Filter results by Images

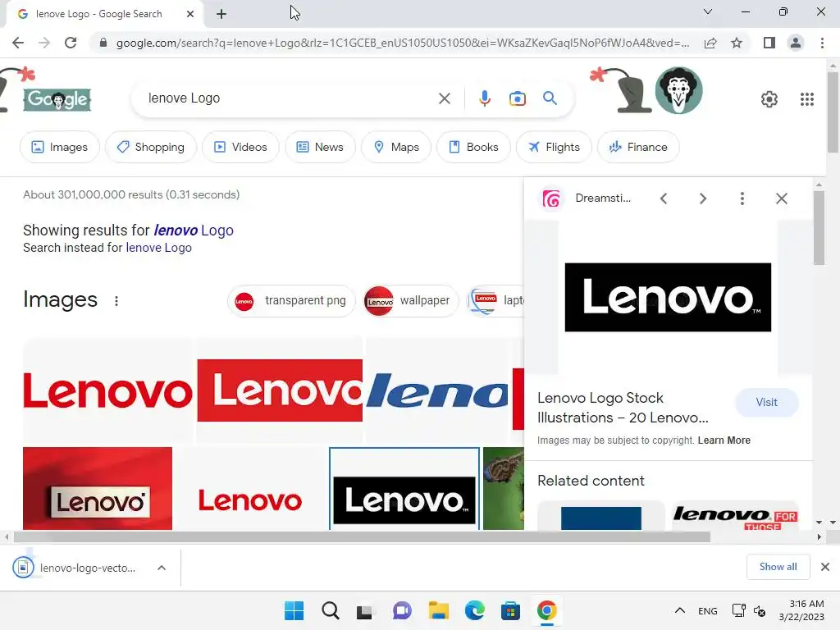[59, 147]
